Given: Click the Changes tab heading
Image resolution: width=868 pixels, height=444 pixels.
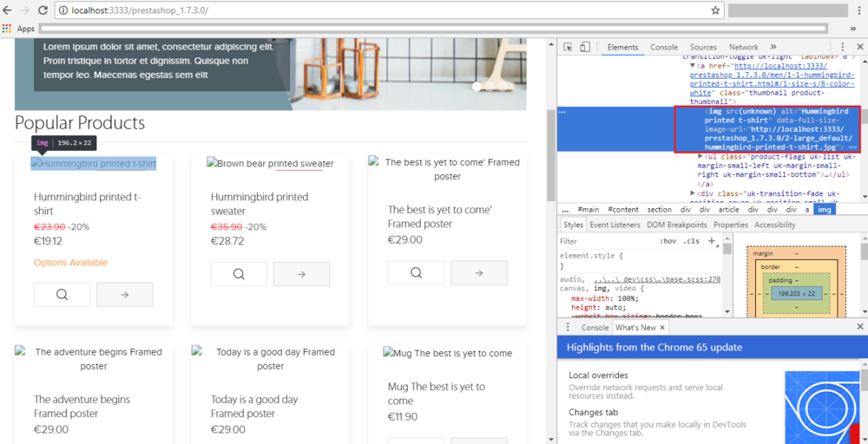Looking at the screenshot, I should pyautogui.click(x=593, y=413).
